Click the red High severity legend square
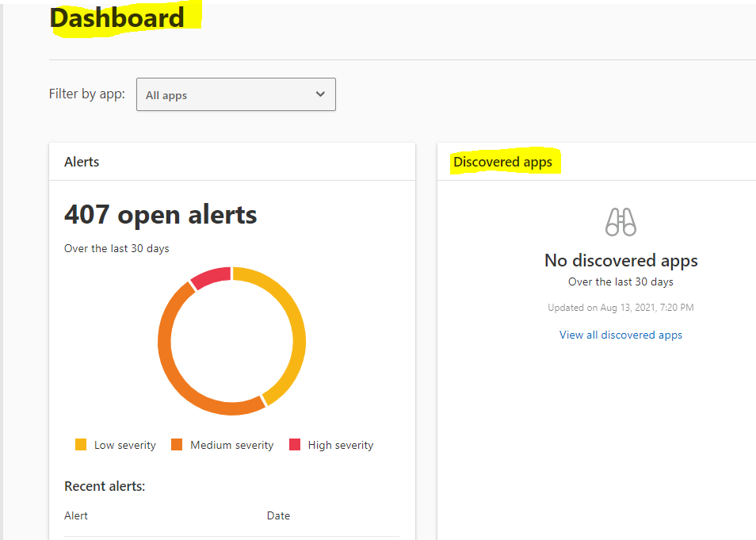This screenshot has width=756, height=540. coord(296,445)
